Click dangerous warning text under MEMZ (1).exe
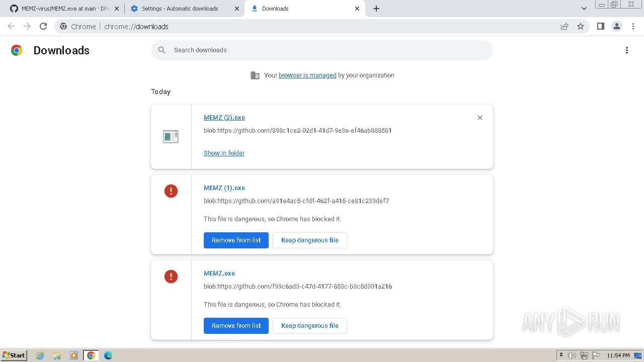This screenshot has width=644, height=362. [272, 219]
